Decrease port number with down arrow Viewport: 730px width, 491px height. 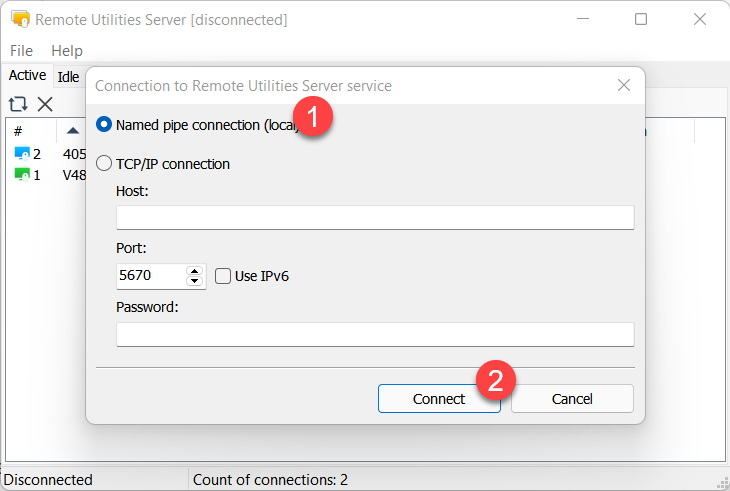tap(194, 282)
